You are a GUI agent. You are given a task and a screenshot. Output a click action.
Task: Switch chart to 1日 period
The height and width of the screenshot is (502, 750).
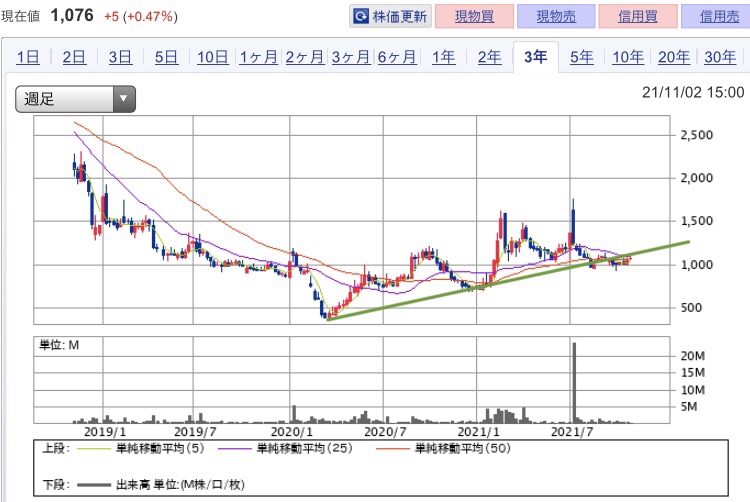[28, 57]
